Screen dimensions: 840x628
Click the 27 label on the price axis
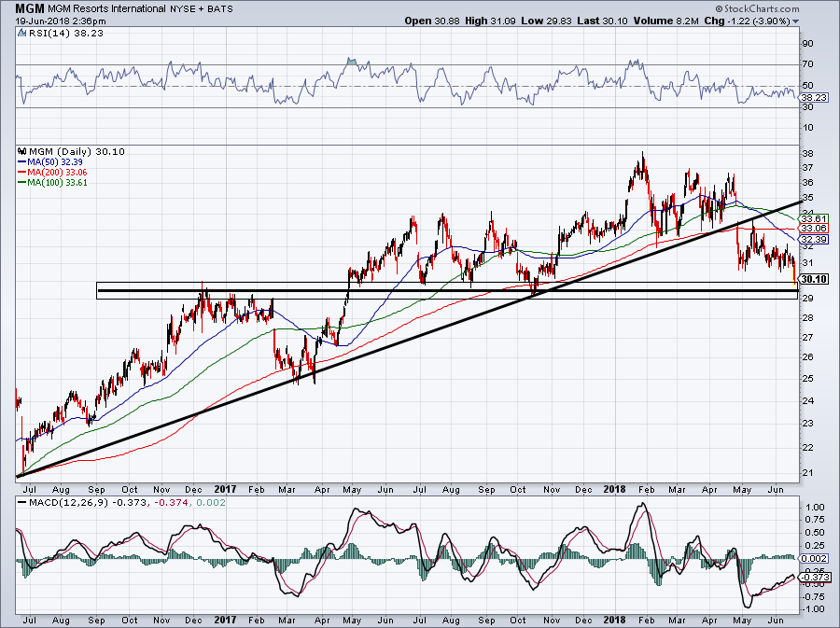807,337
